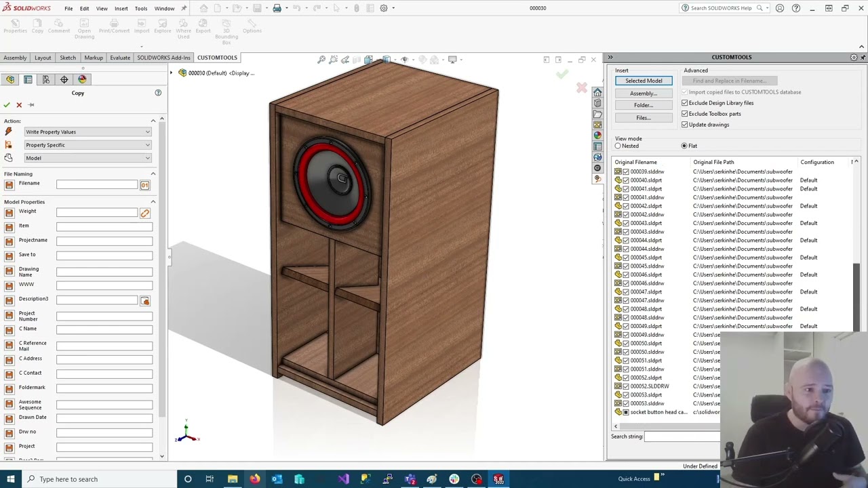Select the Nested view mode
The image size is (868, 488).
point(618,146)
